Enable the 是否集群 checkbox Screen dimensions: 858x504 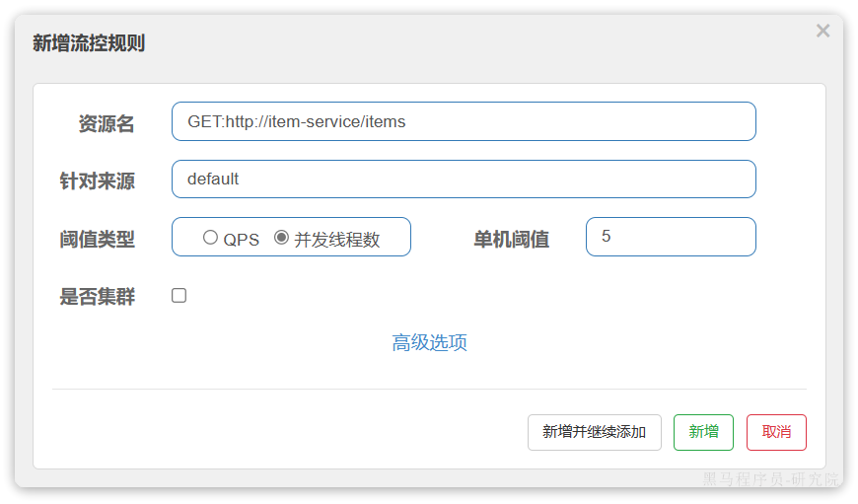[179, 296]
